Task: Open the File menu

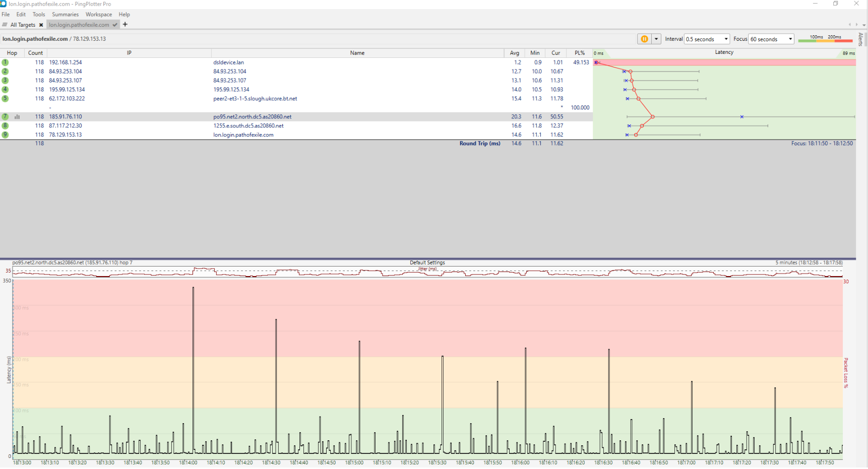Action: (x=6, y=15)
